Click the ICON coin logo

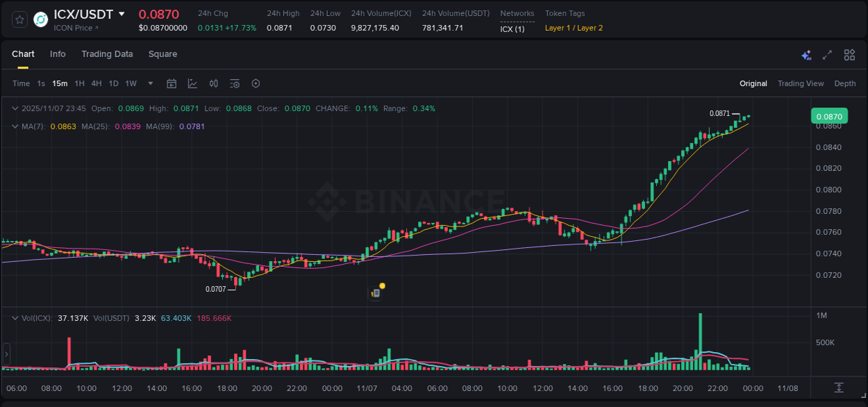[x=40, y=19]
